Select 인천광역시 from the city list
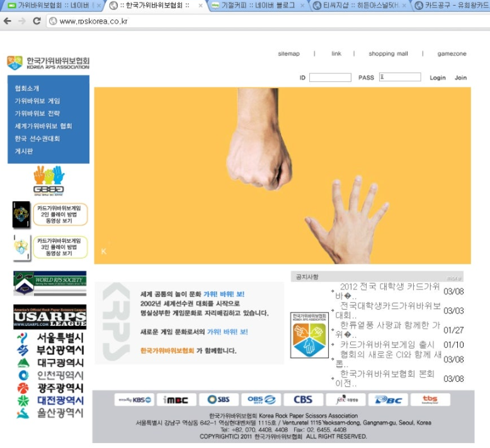 (50, 375)
